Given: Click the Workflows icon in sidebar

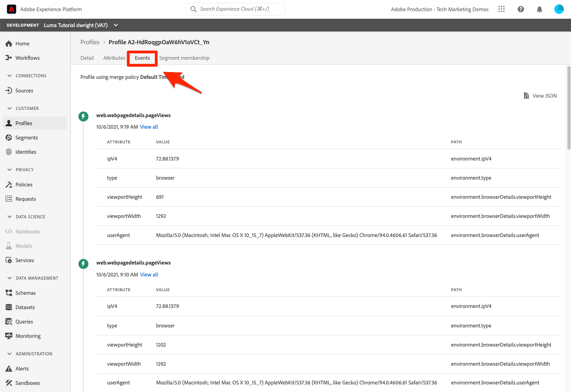Looking at the screenshot, I should 9,58.
